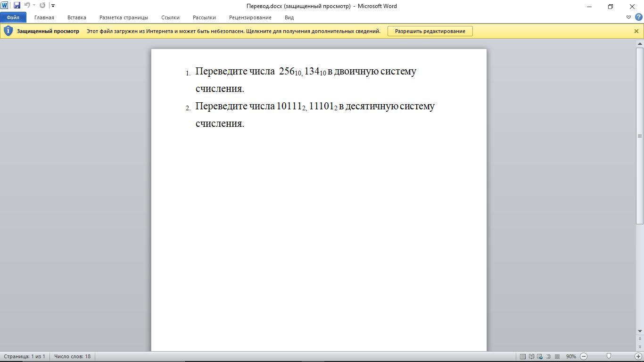Click the vertical scrollbar thumb

640,136
